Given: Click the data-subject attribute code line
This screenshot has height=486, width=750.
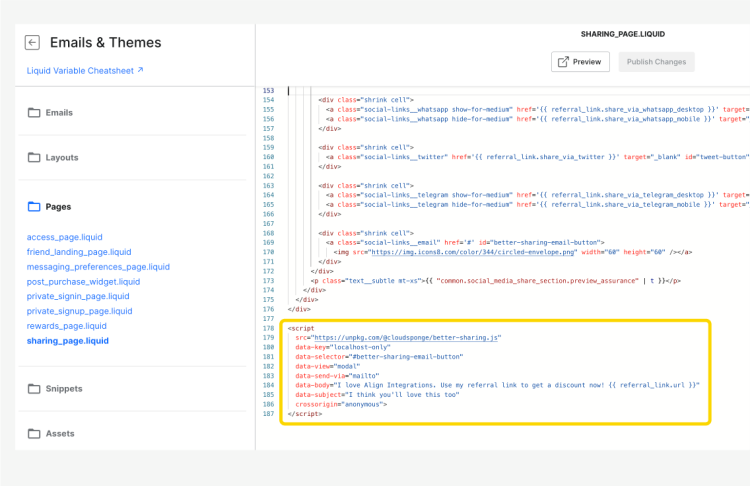Looking at the screenshot, I should pyautogui.click(x=377, y=395).
